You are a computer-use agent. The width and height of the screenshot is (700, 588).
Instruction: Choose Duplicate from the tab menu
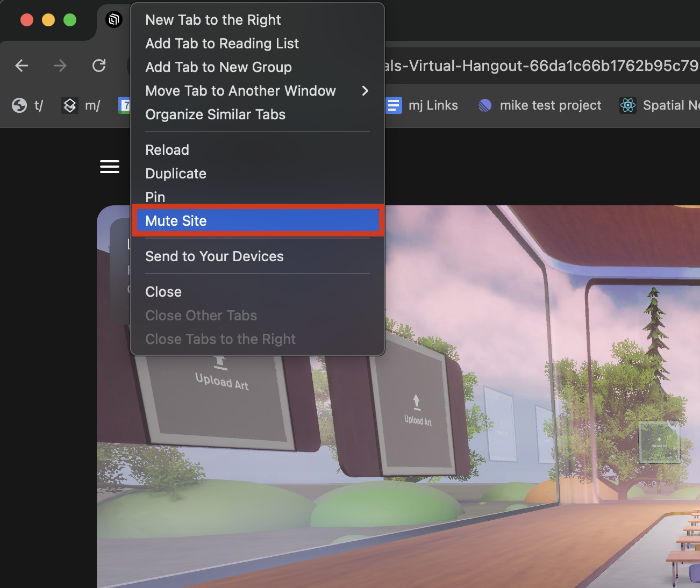pos(176,174)
